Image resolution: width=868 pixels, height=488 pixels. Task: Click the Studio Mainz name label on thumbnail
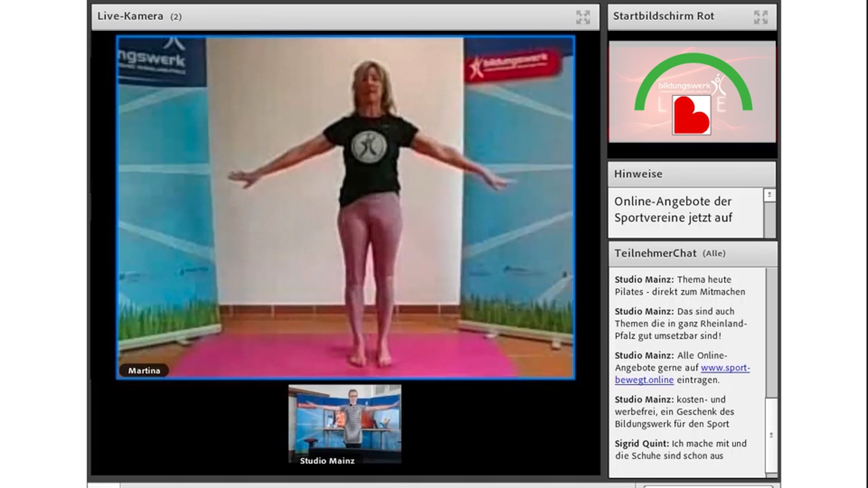pos(327,461)
